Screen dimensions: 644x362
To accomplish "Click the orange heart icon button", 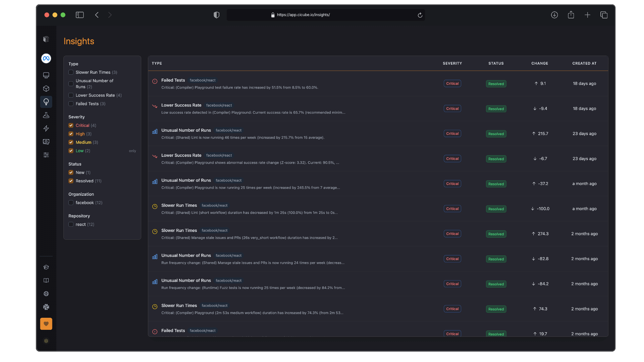I will pos(46,324).
